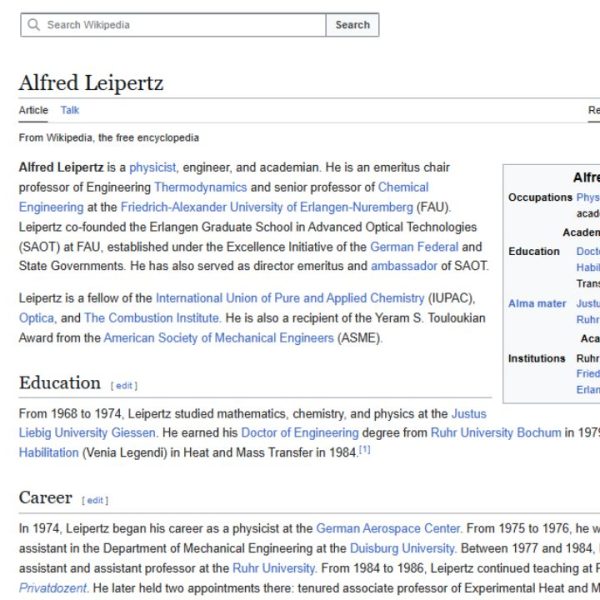Click the Occupations label in infobox
The width and height of the screenshot is (600, 600).
[x=540, y=198]
